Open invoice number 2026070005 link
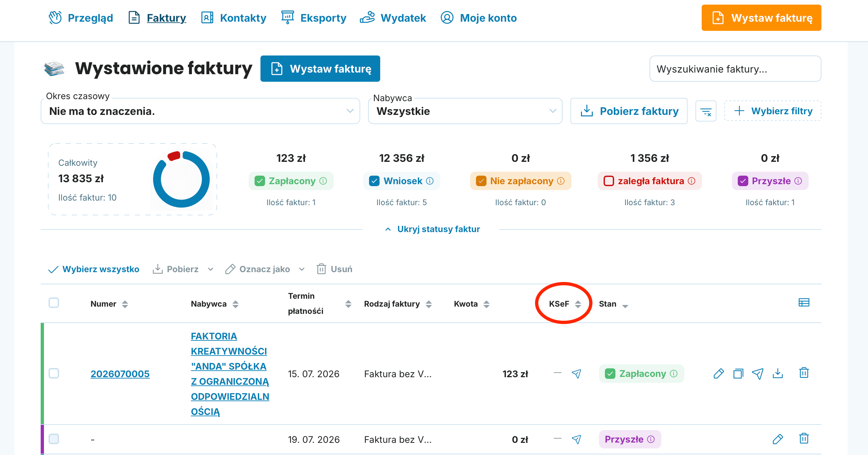 pyautogui.click(x=120, y=374)
